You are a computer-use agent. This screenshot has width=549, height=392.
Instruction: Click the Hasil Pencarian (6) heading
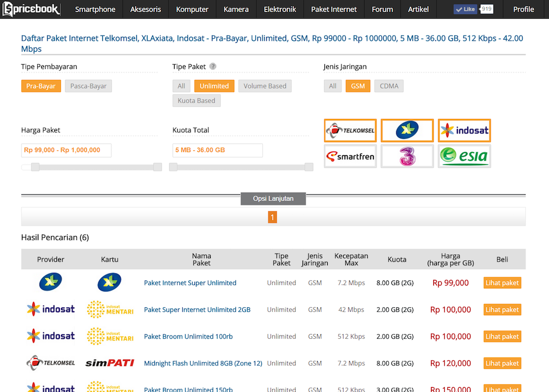(x=55, y=237)
